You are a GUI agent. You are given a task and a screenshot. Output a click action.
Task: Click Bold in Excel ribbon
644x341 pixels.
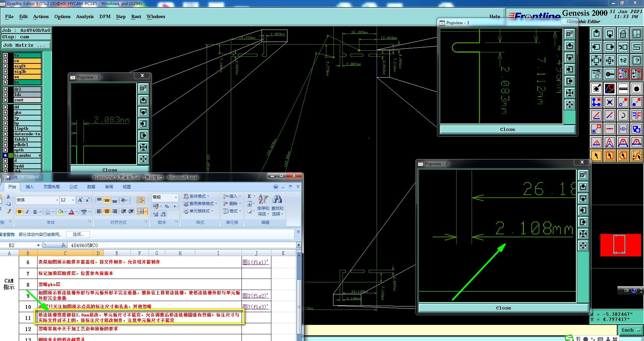coord(19,212)
